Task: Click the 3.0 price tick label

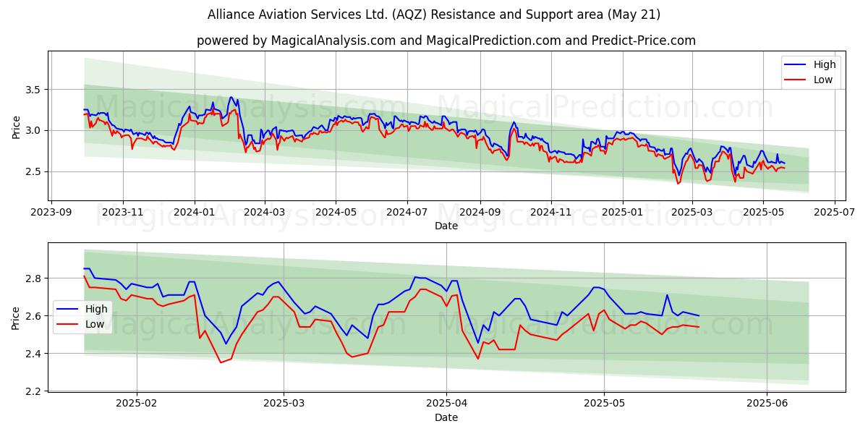Action: 35,131
